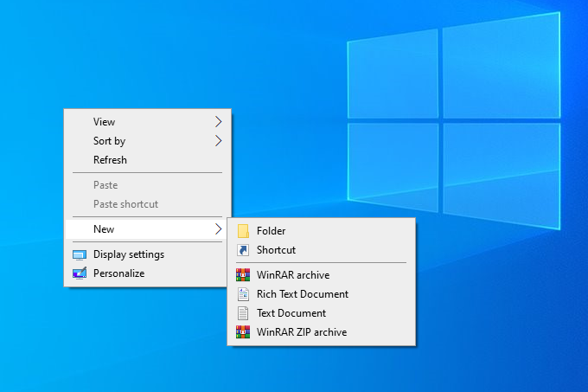
Task: Create a new Rich Text Document
Action: click(322, 294)
